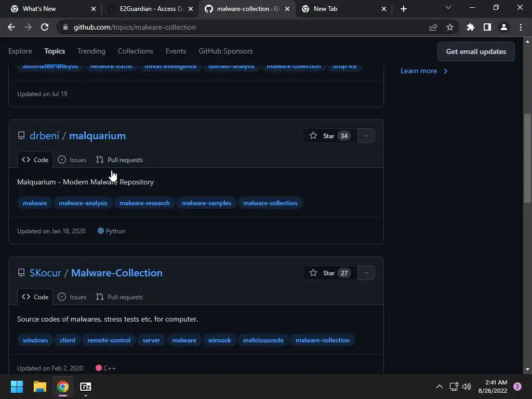The image size is (532, 399).
Task: Expand star list dropdown for malquarium
Action: point(366,136)
